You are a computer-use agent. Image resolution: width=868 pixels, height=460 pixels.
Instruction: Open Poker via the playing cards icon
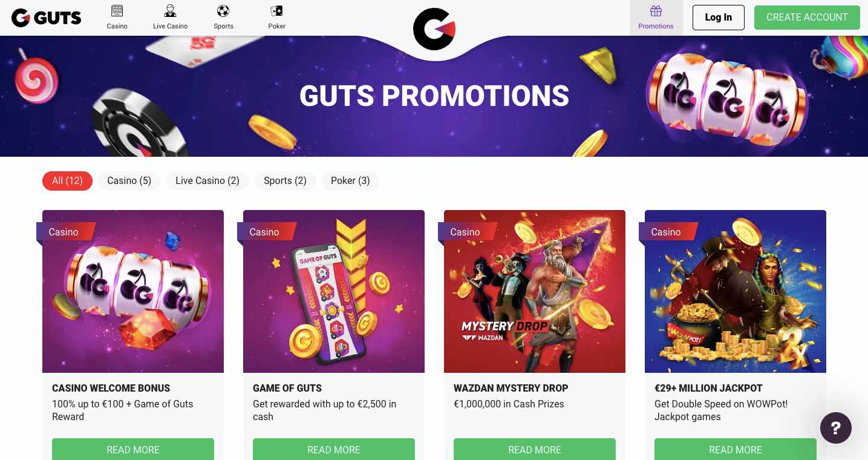click(276, 11)
